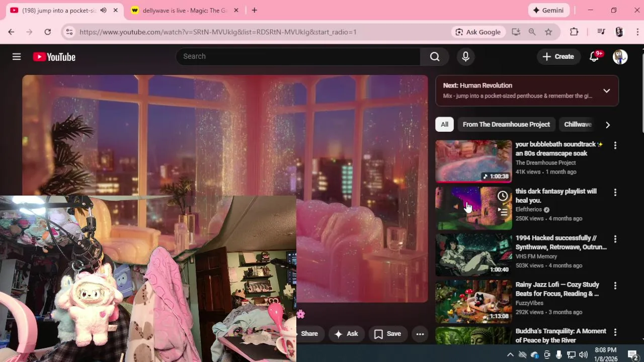This screenshot has width=644, height=362.
Task: Open more options for dark fantasy playlist
Action: click(615, 192)
